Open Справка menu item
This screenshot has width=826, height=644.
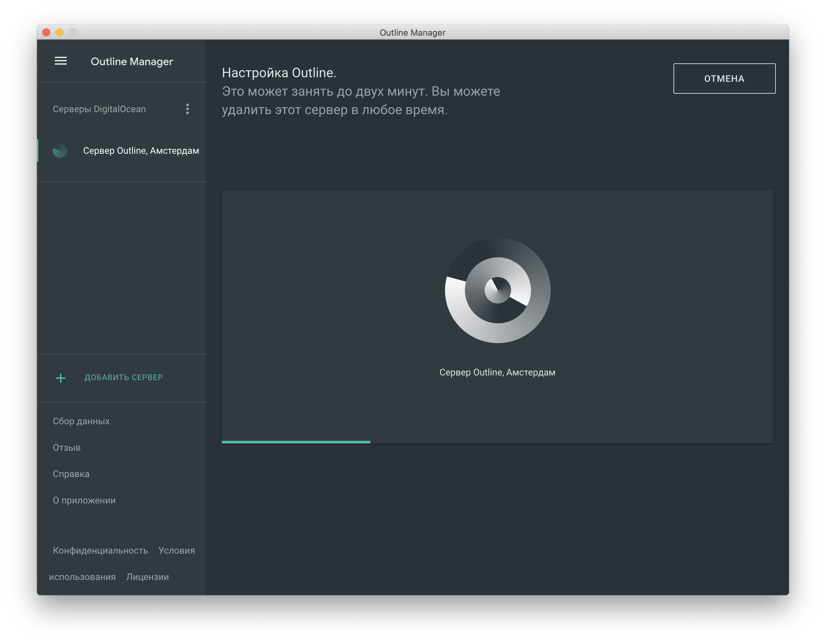(71, 474)
